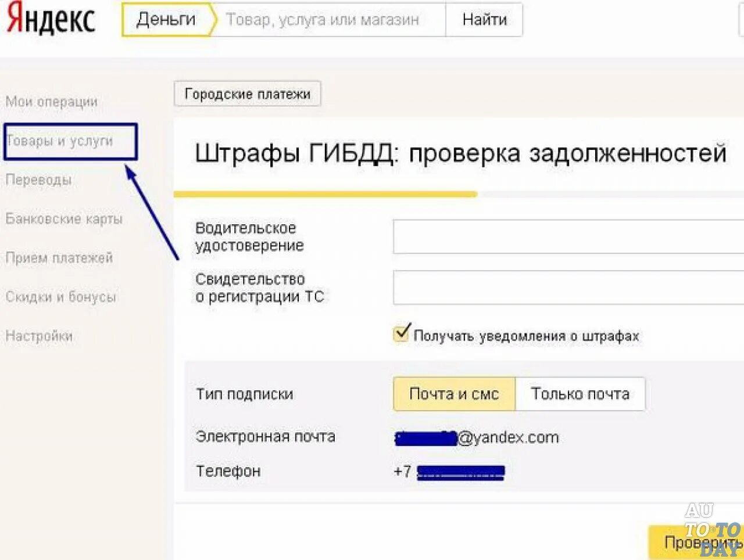Viewport: 744px width, 560px height.
Task: Open the Яндекс logo homepage
Action: [51, 18]
